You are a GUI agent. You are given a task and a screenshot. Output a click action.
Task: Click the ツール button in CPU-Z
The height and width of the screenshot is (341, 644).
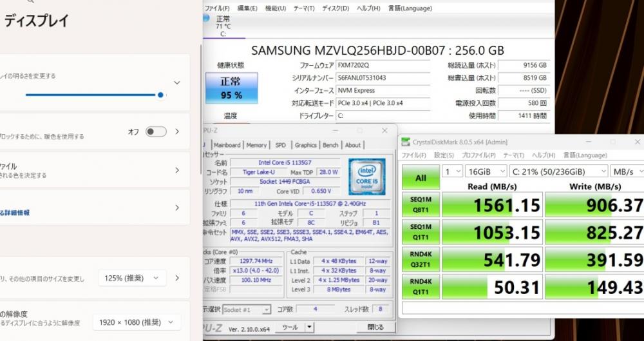[290, 327]
